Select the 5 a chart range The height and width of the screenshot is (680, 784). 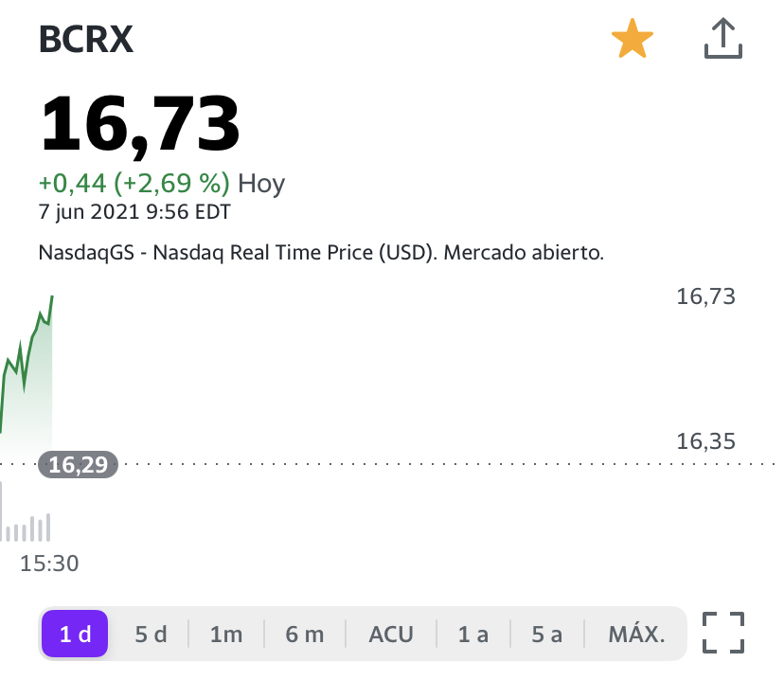click(547, 634)
